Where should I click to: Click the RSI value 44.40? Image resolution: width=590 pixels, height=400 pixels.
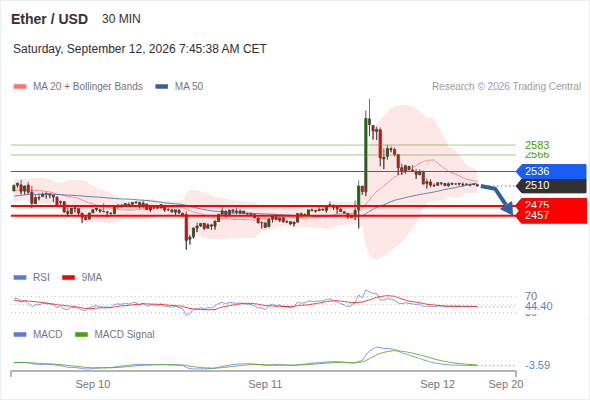(x=538, y=306)
